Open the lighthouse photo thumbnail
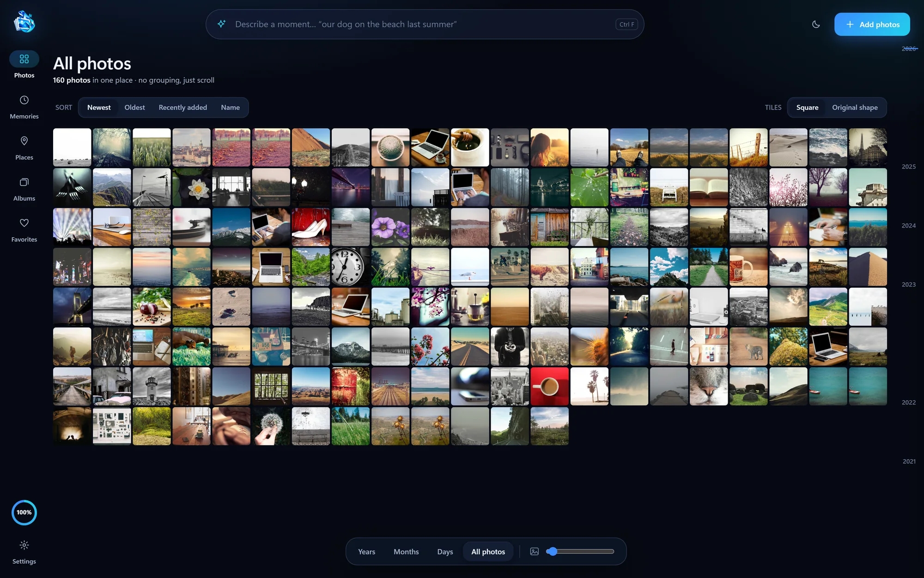 click(152, 387)
